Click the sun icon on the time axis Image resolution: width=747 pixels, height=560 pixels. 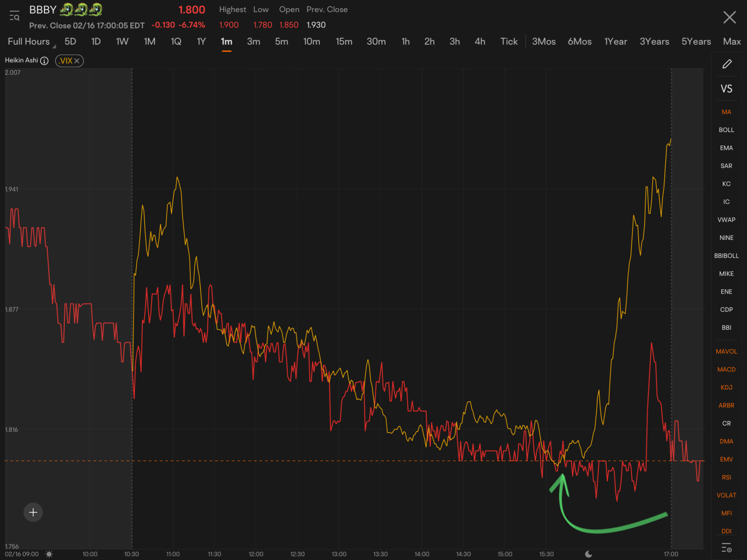[49, 554]
